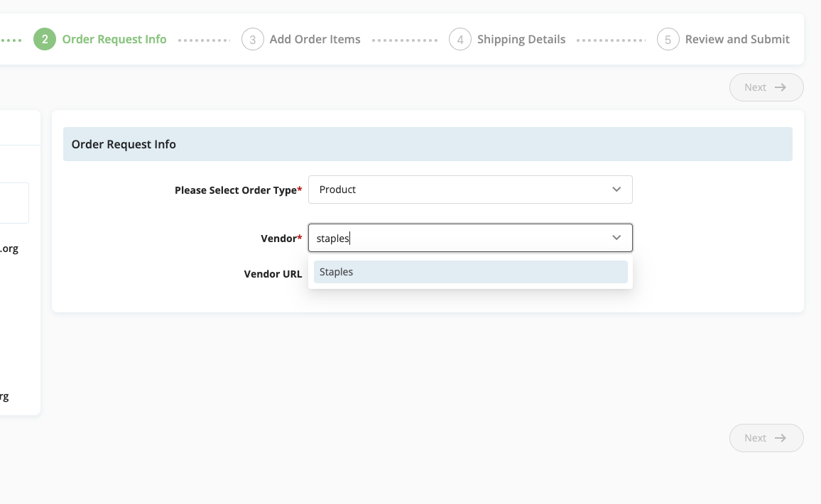Click the top Next button
Image resolution: width=821 pixels, height=504 pixels.
click(x=766, y=87)
